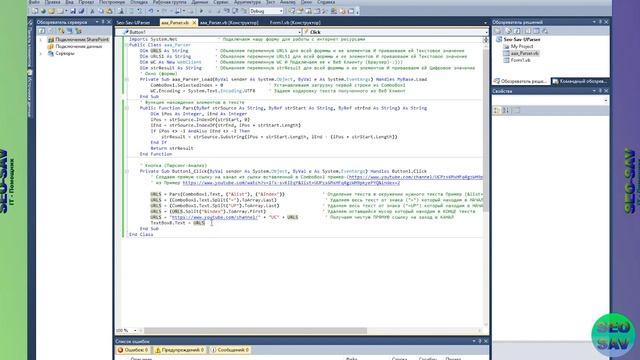This screenshot has height=360, width=640.
Task: Click the Undo toolbar icon
Action: click(x=151, y=11)
